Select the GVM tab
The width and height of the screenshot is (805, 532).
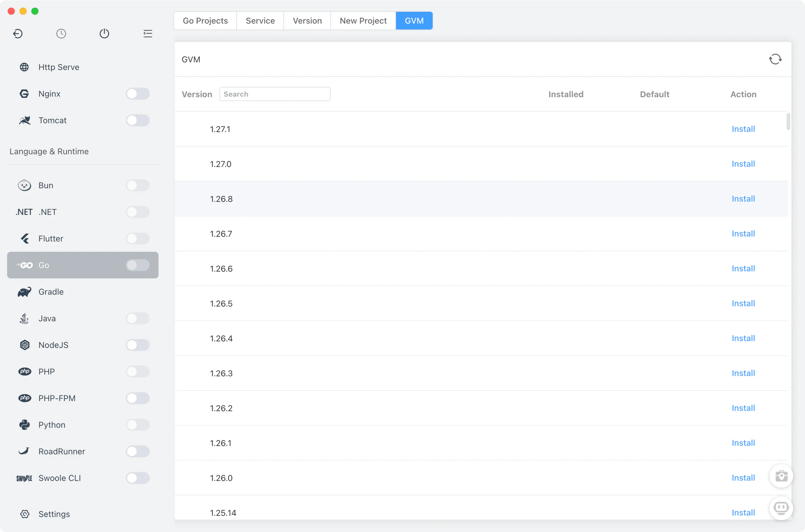pos(414,21)
